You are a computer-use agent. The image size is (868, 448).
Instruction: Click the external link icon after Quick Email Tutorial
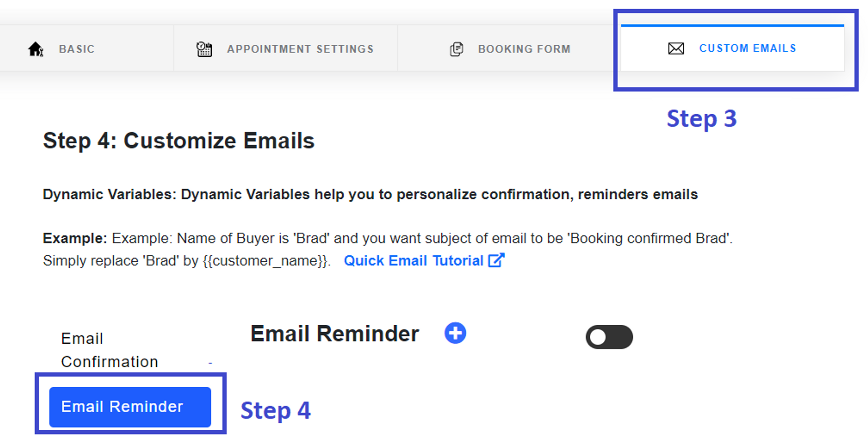pyautogui.click(x=496, y=260)
